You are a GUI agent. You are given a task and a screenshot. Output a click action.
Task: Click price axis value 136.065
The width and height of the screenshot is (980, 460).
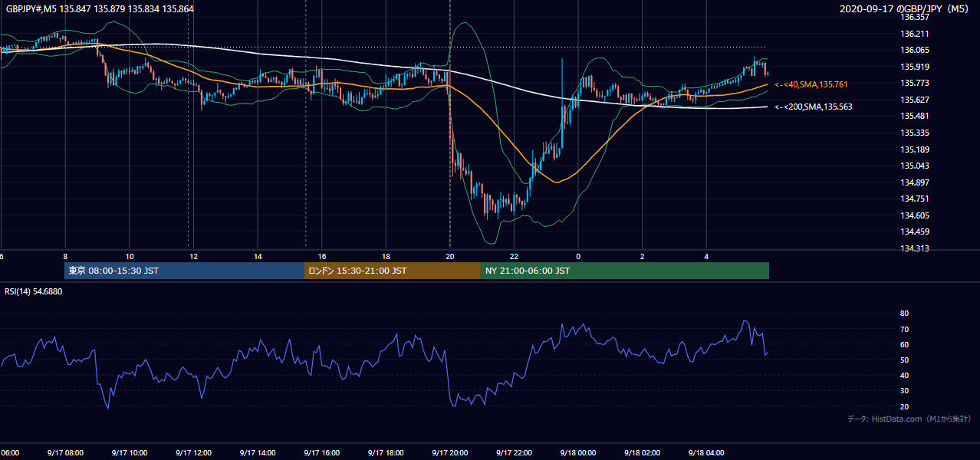point(915,51)
